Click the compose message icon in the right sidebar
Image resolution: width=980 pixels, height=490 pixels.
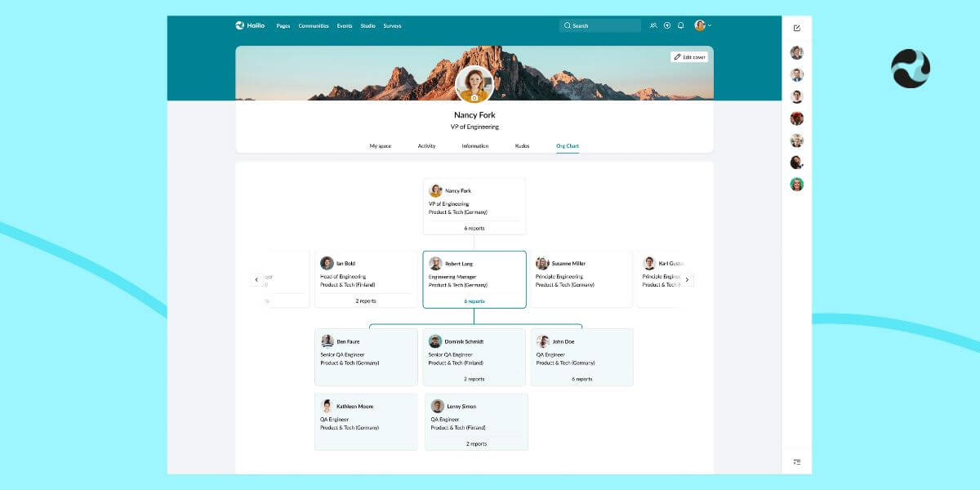coord(797,28)
